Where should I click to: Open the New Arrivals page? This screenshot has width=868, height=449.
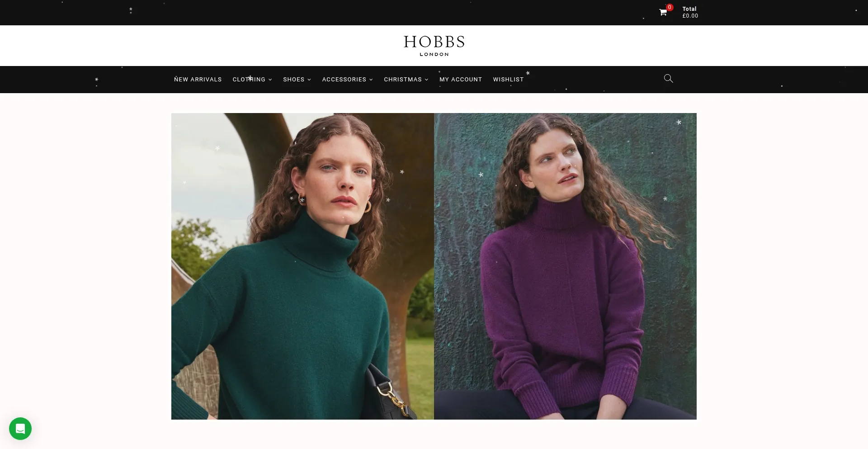[x=198, y=79]
